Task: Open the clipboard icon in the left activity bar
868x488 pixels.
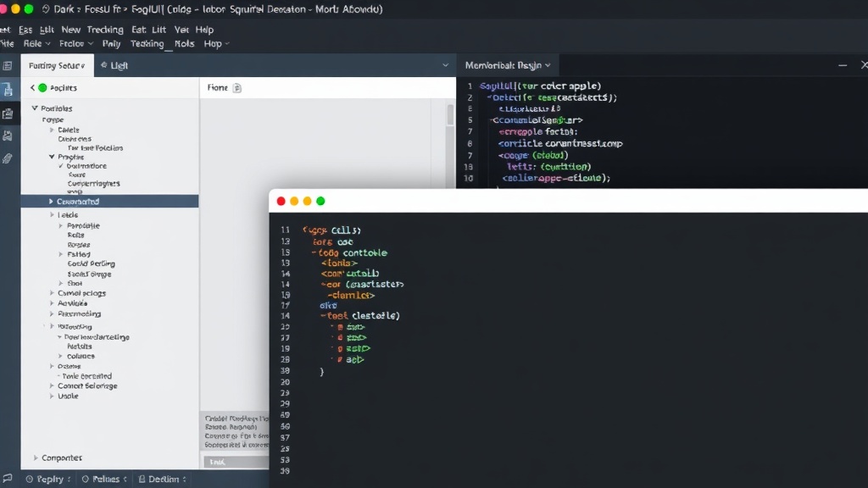Action: pos(8,114)
